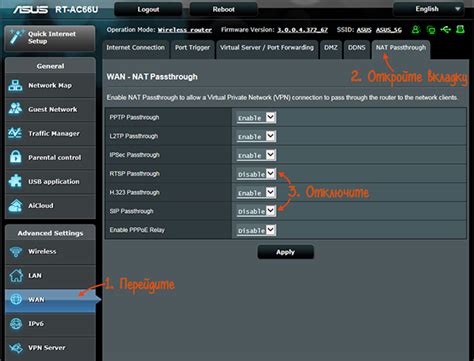Switch to the DDNS tab

357,48
